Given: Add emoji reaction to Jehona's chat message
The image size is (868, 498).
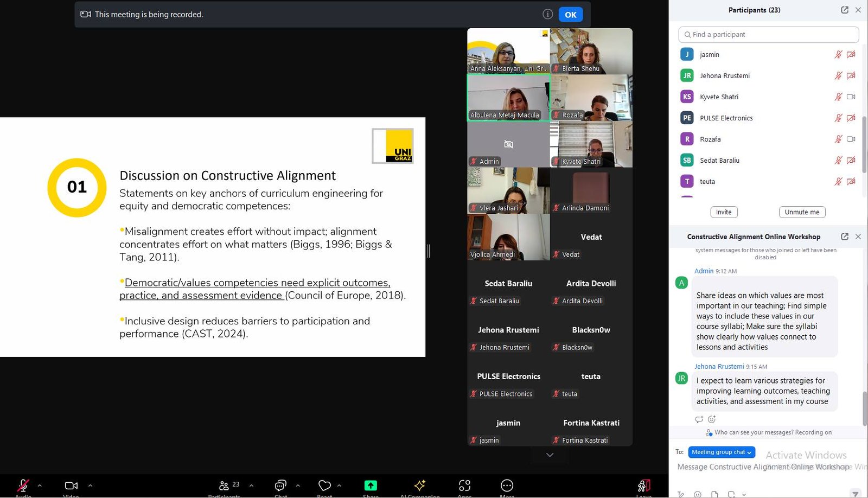Looking at the screenshot, I should click(x=712, y=419).
